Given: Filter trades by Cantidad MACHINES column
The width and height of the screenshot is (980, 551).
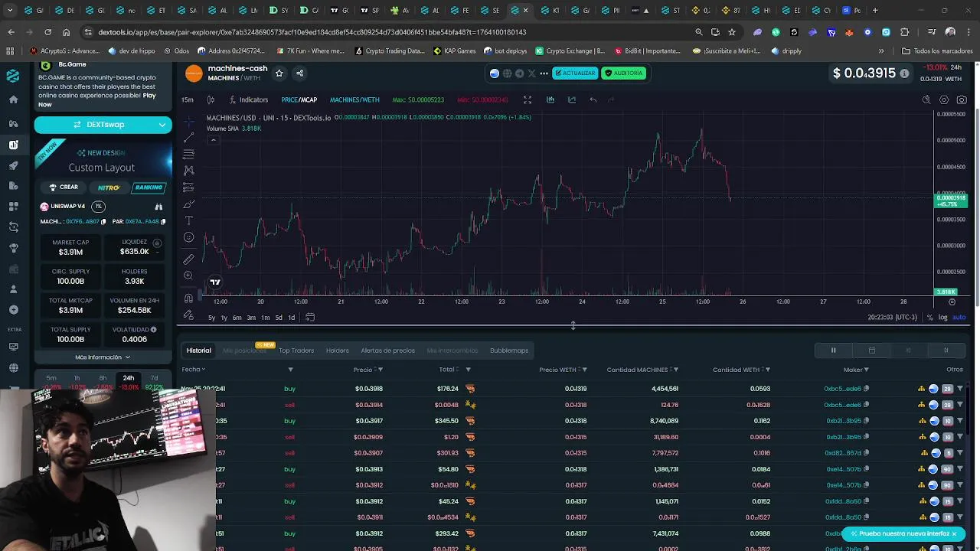Looking at the screenshot, I should click(x=675, y=370).
